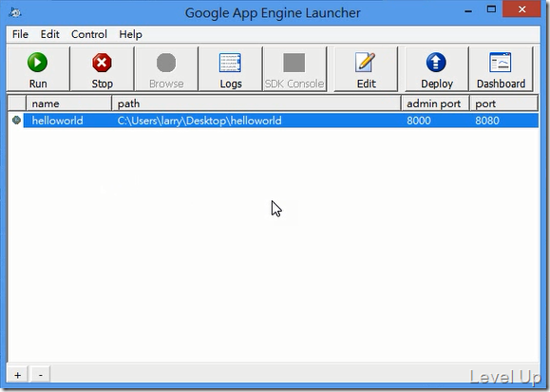
Task: Maximize the Launcher window
Action: (491, 9)
